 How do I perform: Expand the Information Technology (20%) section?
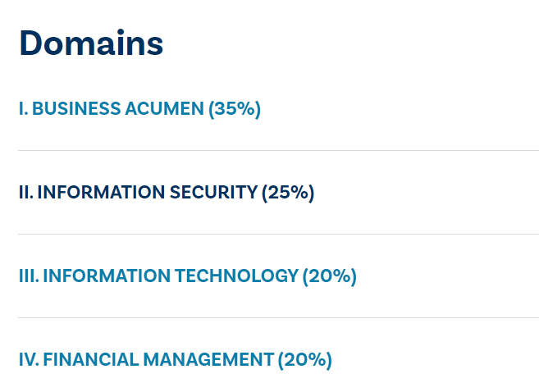[x=278, y=276]
